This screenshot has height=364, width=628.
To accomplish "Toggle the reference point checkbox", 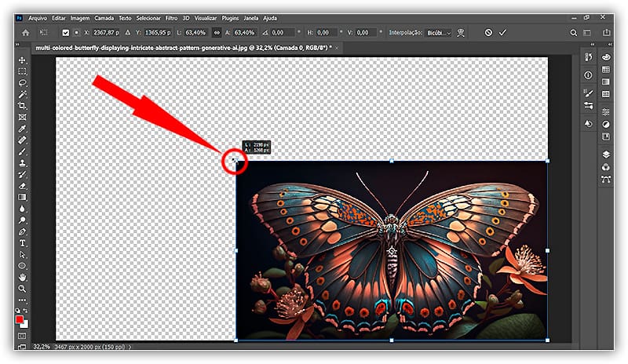I will tap(66, 33).
